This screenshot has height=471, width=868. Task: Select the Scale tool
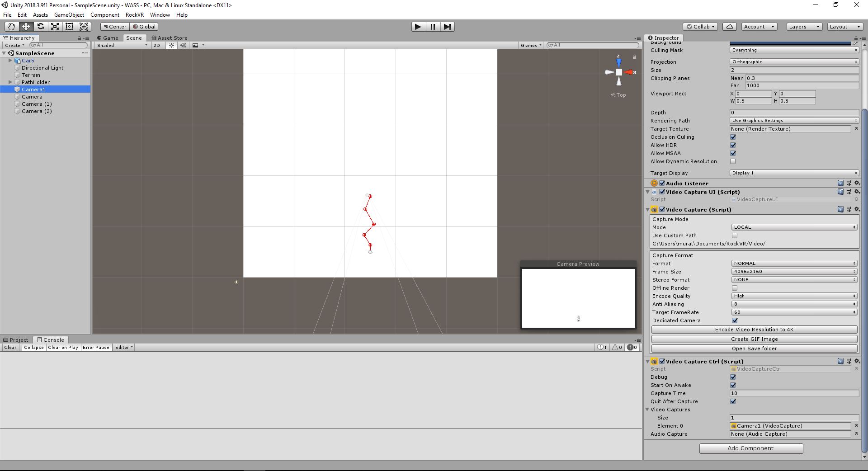tap(55, 27)
